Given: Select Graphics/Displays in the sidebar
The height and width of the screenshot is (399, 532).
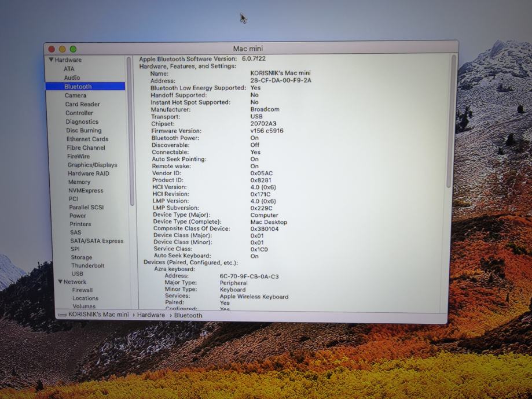Looking at the screenshot, I should 92,165.
